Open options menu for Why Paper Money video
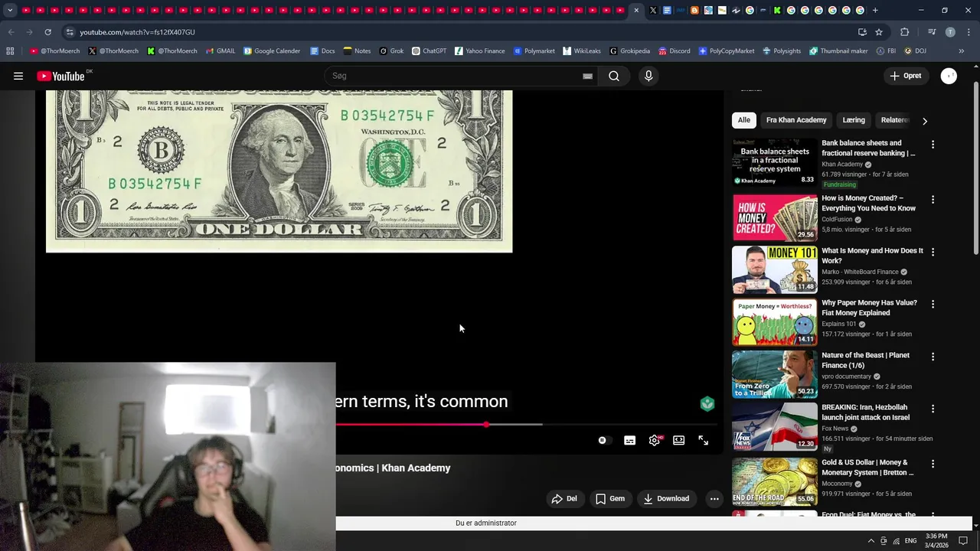980x551 pixels. tap(933, 304)
